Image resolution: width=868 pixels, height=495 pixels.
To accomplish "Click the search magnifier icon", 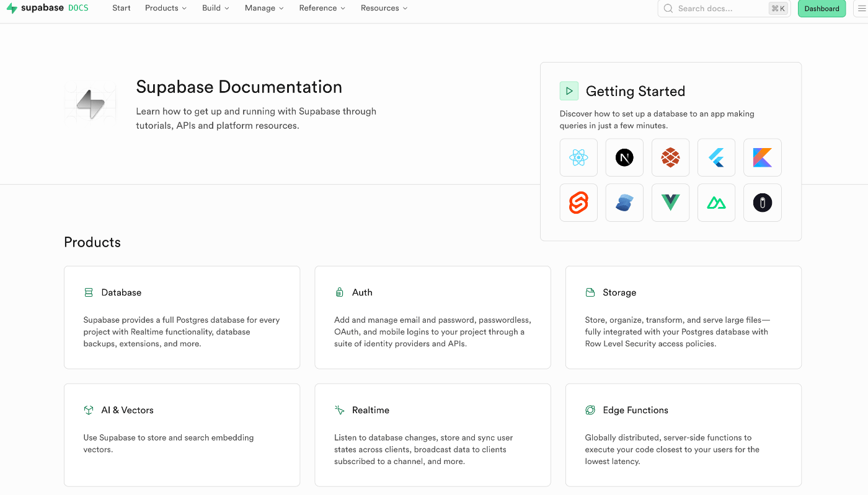I will pyautogui.click(x=668, y=9).
